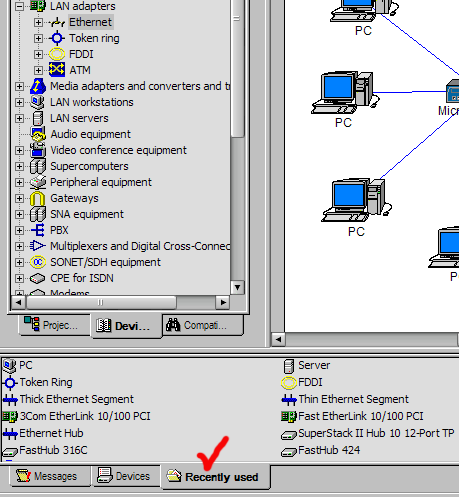Select the 'Video conference equipment' tree item

click(x=118, y=150)
